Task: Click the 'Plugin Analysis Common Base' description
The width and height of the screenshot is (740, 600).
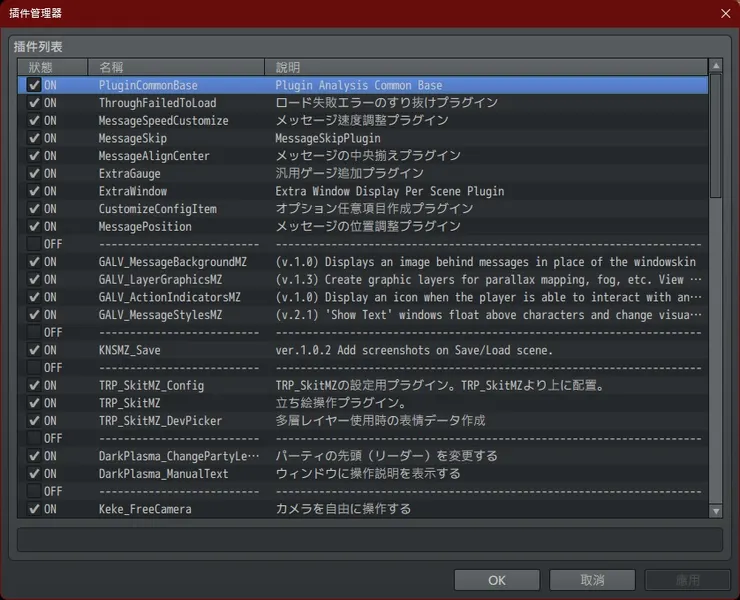Action: (x=359, y=85)
